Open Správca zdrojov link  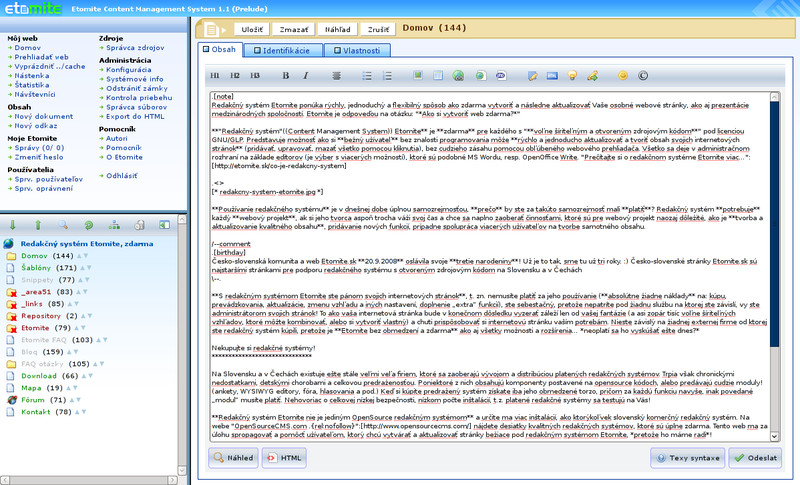(135, 47)
